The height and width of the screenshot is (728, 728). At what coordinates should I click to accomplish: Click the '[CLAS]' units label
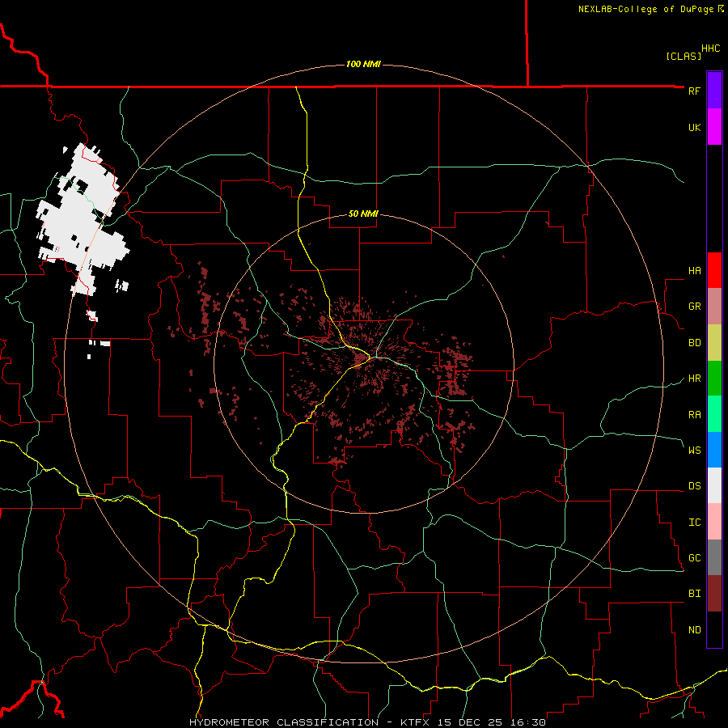point(684,56)
